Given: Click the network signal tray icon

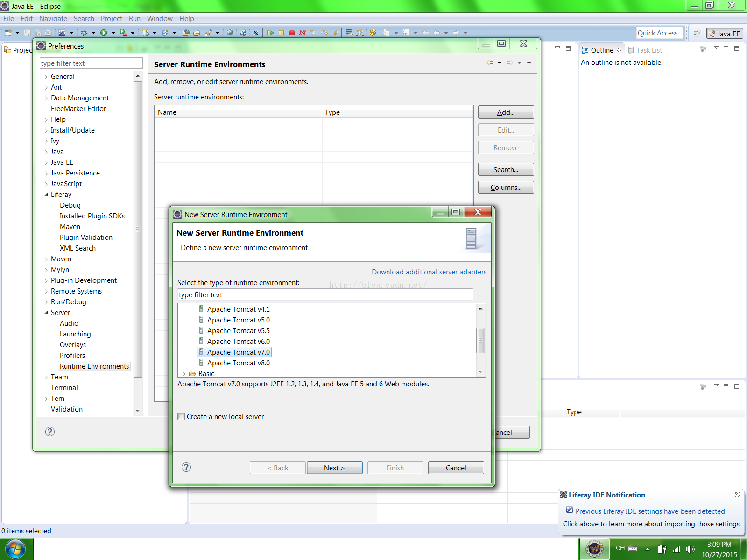Looking at the screenshot, I should [x=677, y=549].
